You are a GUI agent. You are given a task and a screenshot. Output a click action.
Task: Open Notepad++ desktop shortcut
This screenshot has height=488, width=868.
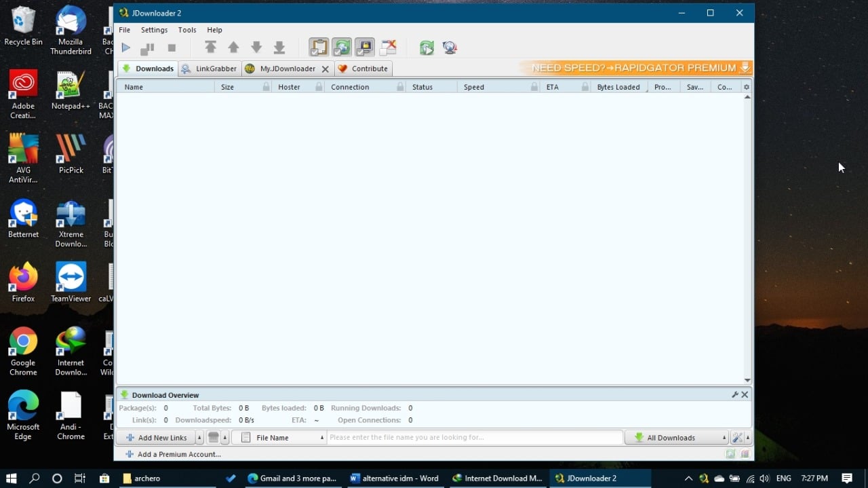click(x=71, y=91)
